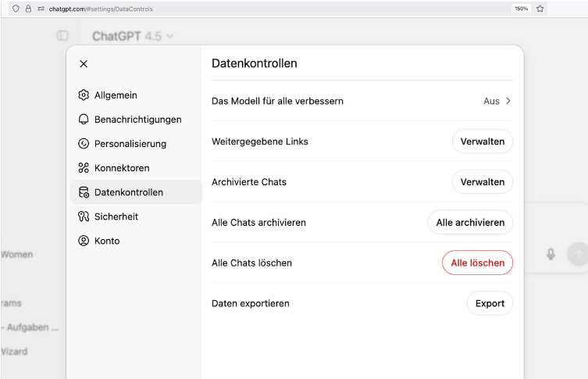Select the Sicherheit tab
588x379 pixels.
[x=136, y=216]
